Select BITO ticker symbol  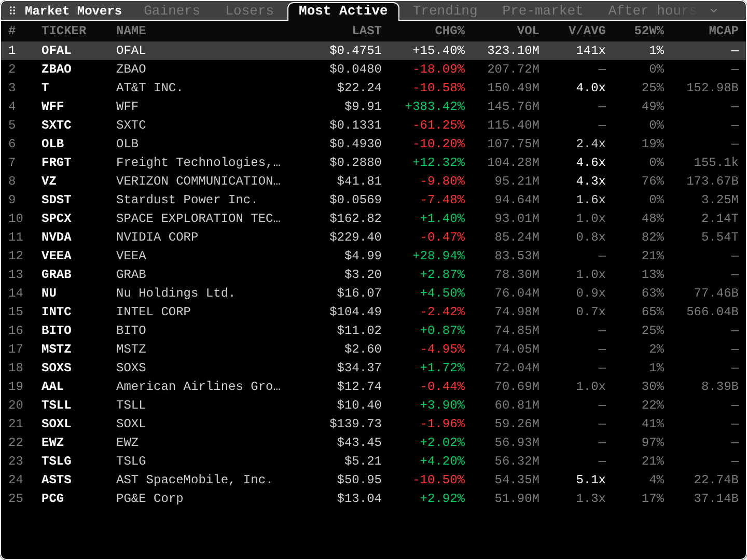coord(57,330)
